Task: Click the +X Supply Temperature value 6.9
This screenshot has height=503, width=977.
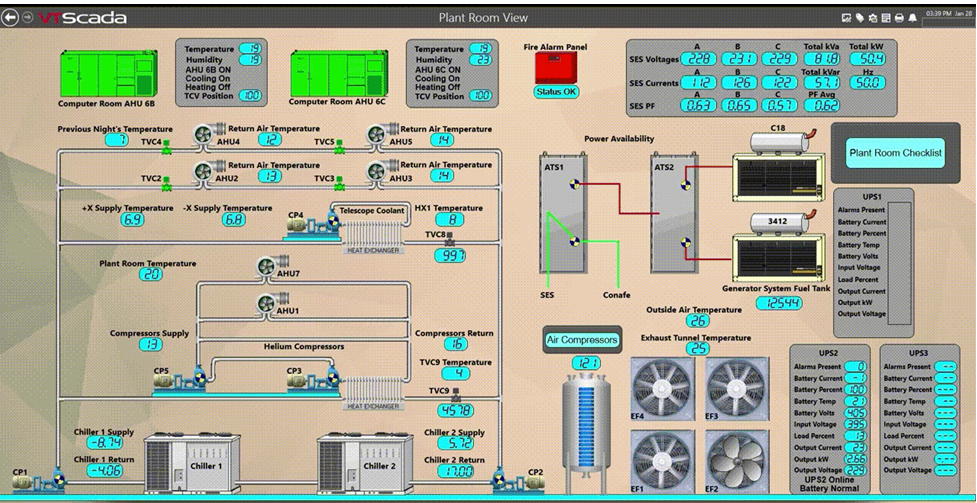Action: tap(133, 219)
